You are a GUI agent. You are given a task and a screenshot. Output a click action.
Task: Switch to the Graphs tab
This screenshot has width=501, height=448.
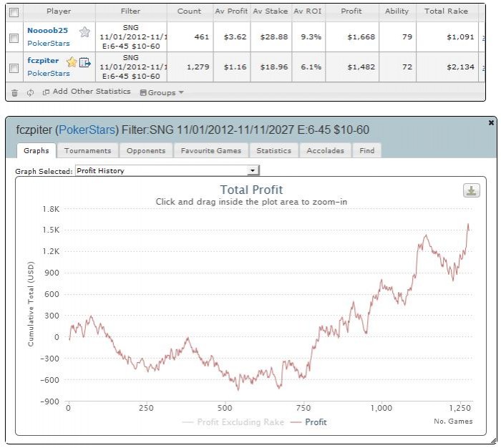37,150
